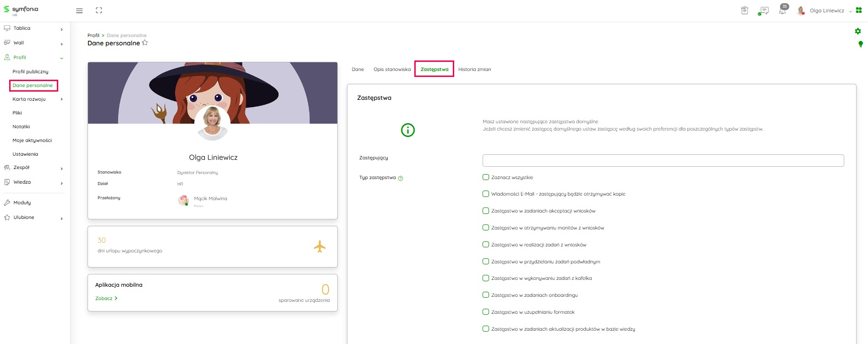
Task: Switch to Historia zmian tab
Action: (474, 70)
